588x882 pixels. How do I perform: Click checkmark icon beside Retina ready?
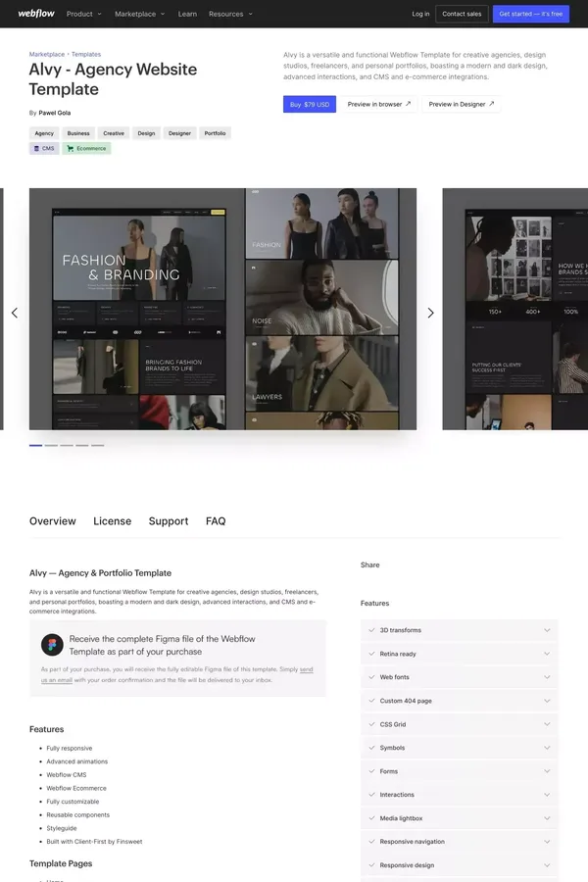[x=371, y=654]
